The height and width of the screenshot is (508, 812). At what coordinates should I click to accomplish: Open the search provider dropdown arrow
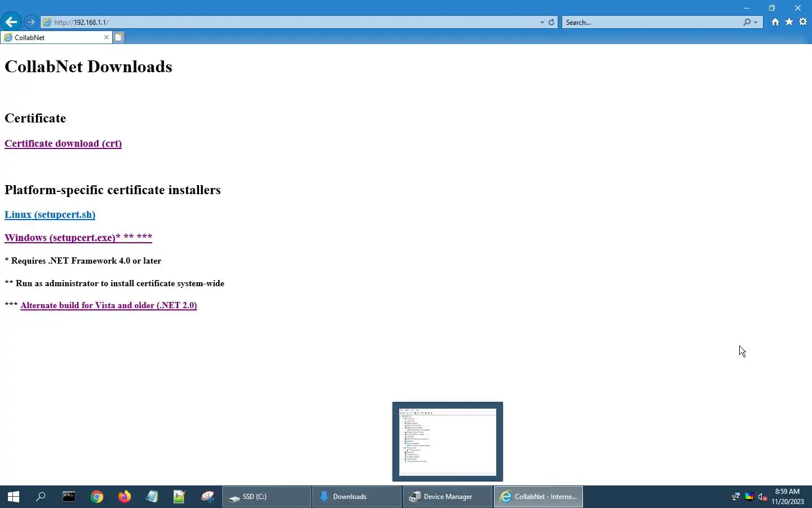[x=756, y=23]
